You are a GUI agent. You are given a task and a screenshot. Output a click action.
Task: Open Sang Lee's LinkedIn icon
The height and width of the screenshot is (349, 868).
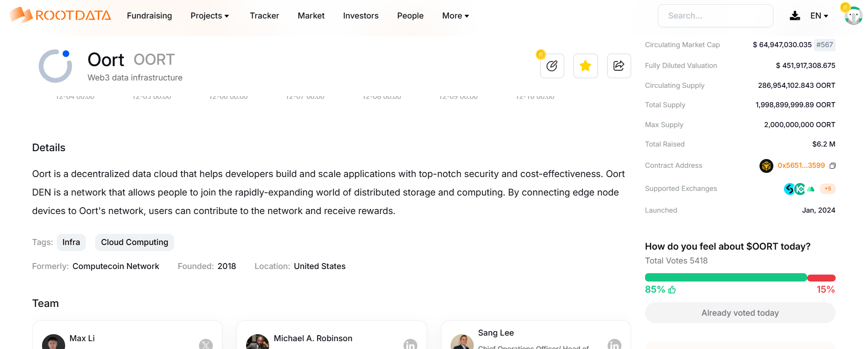[x=615, y=344]
